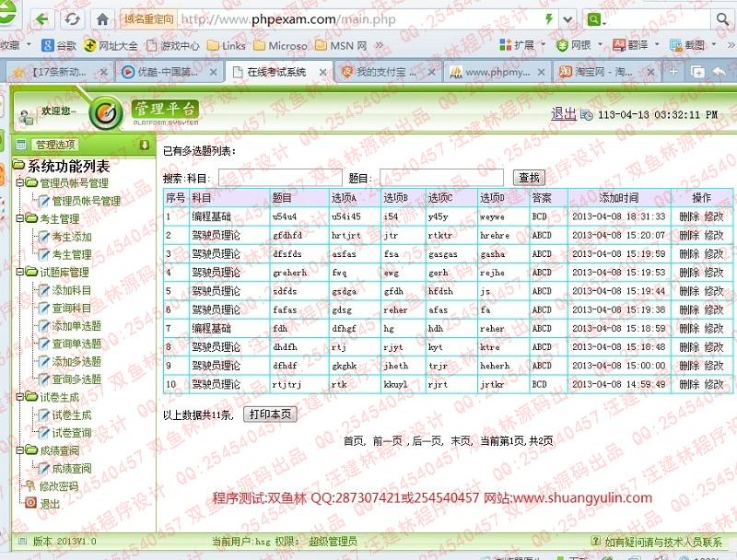Collapse the 试题库管理 folder
Image resolution: width=737 pixels, height=560 pixels.
19,272
